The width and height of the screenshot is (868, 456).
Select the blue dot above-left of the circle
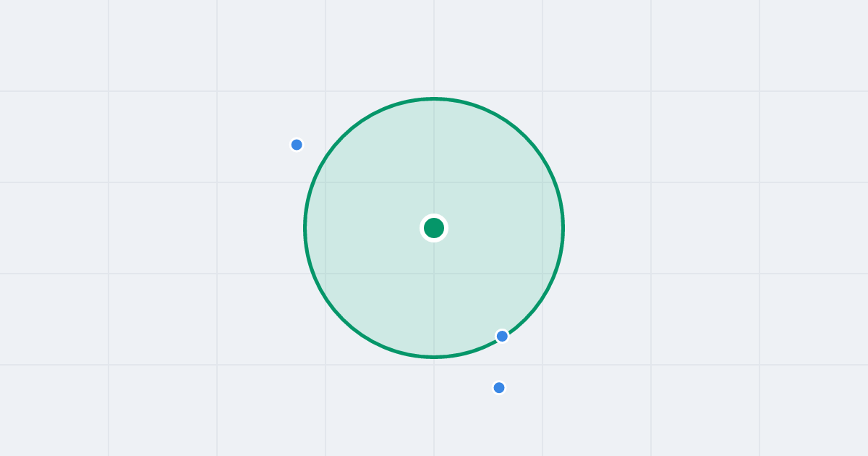297,145
